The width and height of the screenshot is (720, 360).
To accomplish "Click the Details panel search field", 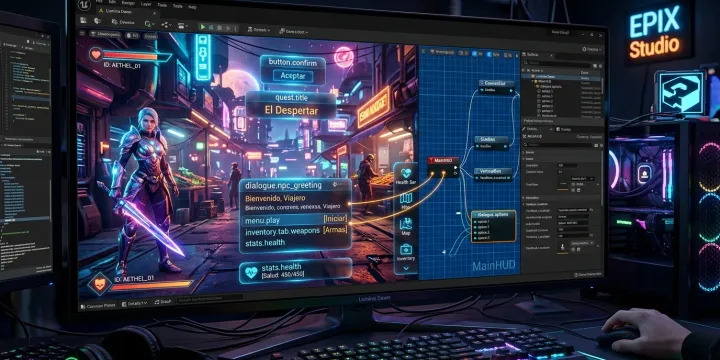I will pyautogui.click(x=558, y=145).
